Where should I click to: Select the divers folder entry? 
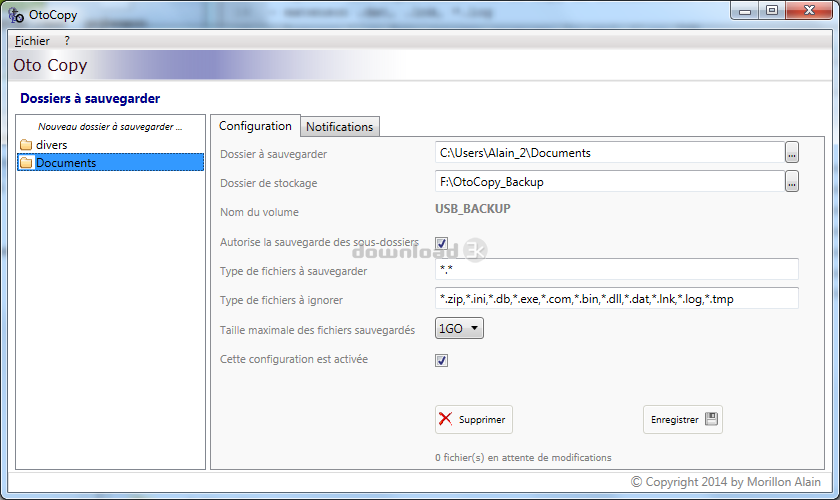click(x=110, y=145)
